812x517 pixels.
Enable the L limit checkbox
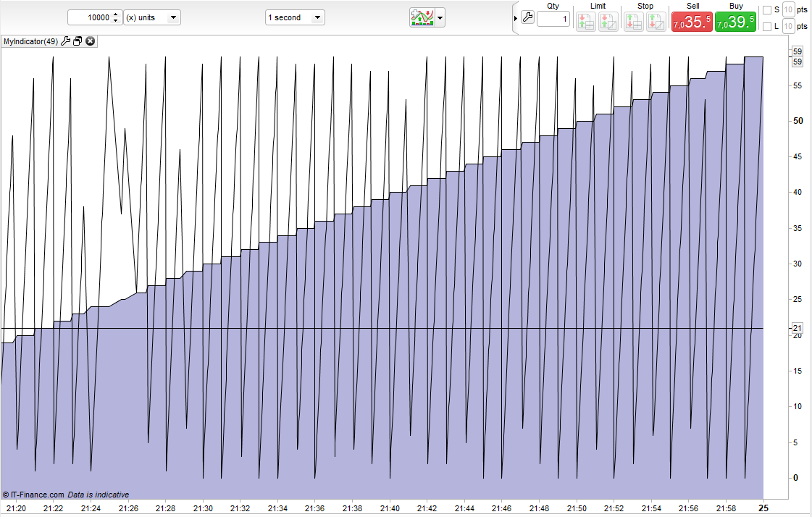pyautogui.click(x=767, y=26)
